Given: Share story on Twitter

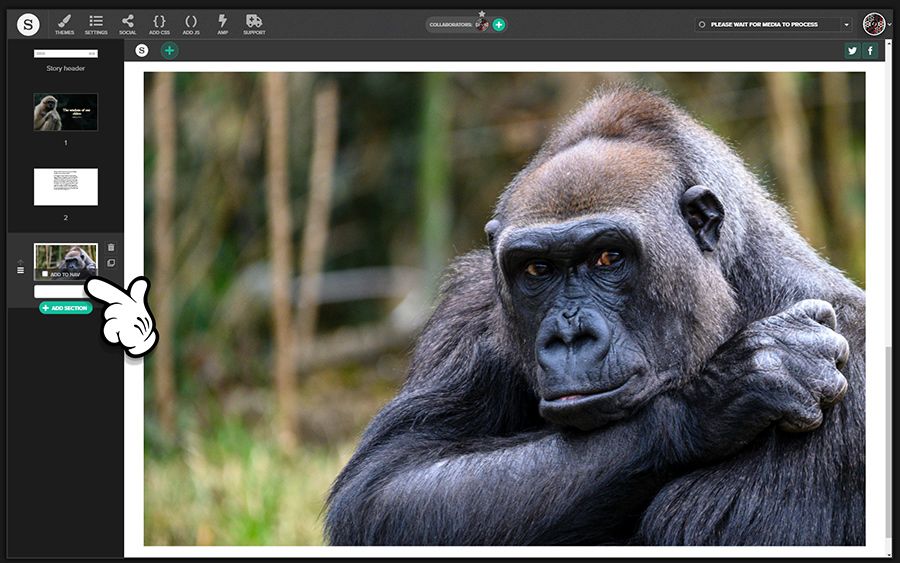Looking at the screenshot, I should [x=852, y=51].
